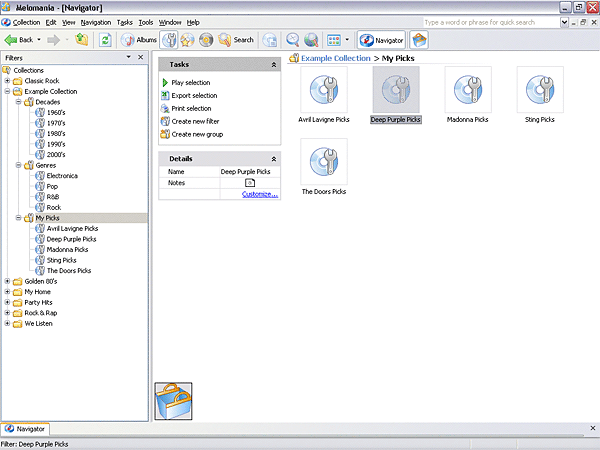Click the star disc toolbar icon
Image resolution: width=600 pixels, height=450 pixels.
click(188, 40)
